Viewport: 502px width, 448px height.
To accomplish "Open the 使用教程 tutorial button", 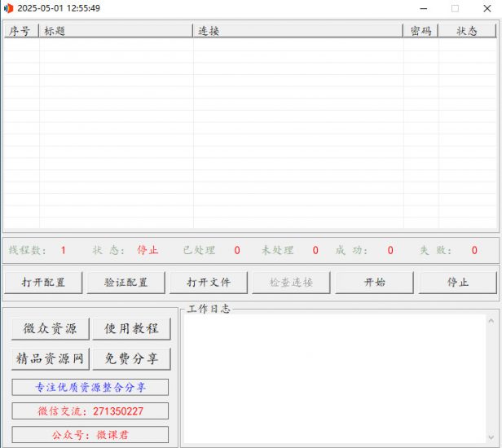I will coord(131,328).
